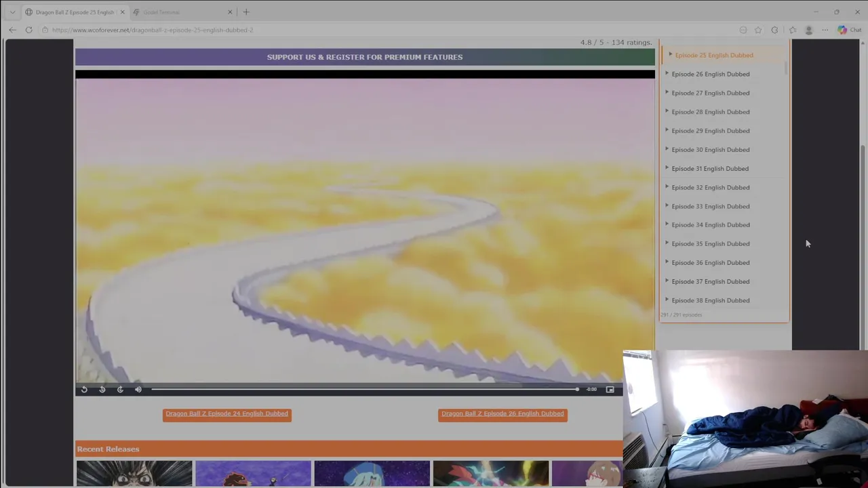Image resolution: width=868 pixels, height=488 pixels.
Task: Click the video progress bar
Action: (365, 389)
